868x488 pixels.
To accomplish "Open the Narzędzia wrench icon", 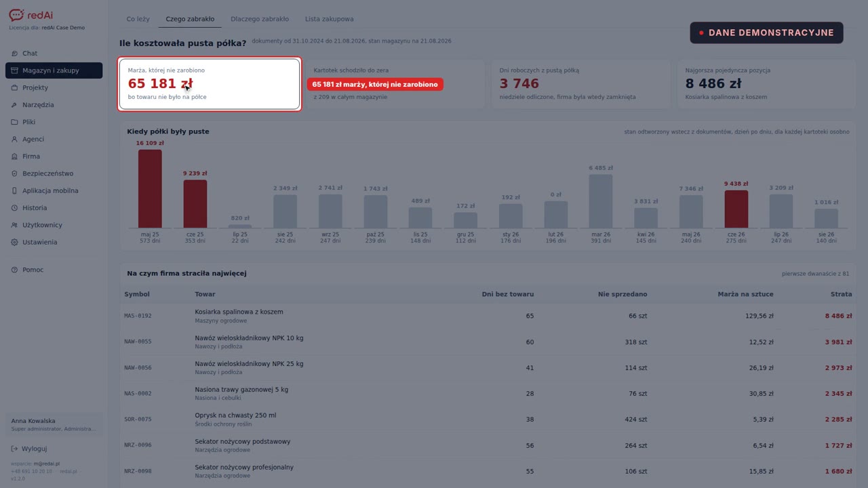I will (15, 105).
